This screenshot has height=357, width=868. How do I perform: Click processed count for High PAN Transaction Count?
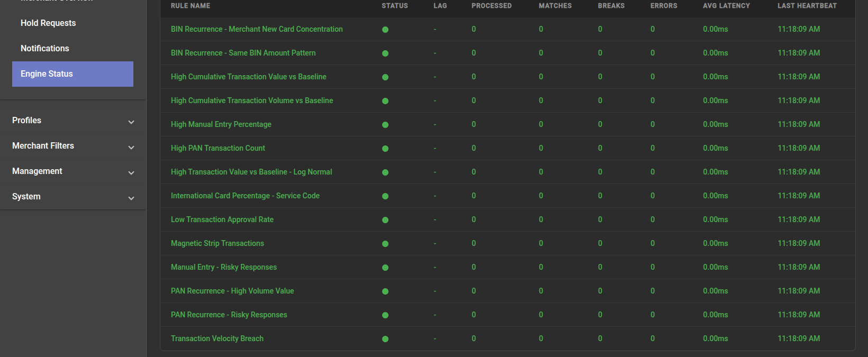tap(474, 148)
